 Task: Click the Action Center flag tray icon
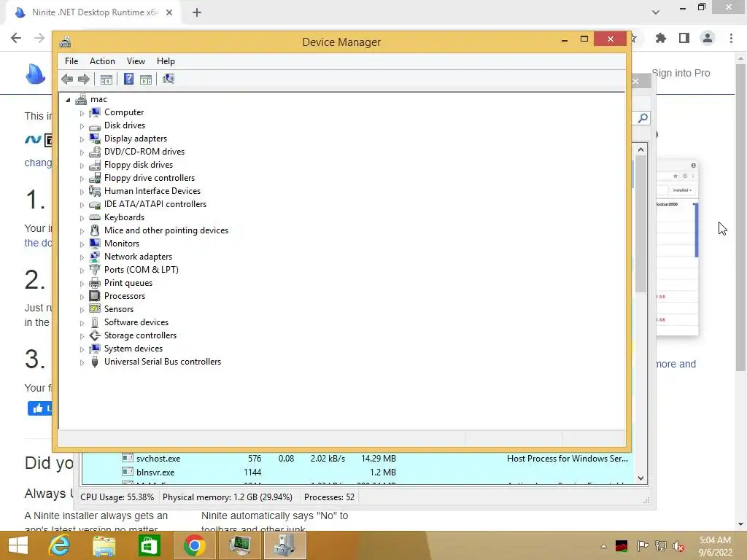pyautogui.click(x=643, y=546)
